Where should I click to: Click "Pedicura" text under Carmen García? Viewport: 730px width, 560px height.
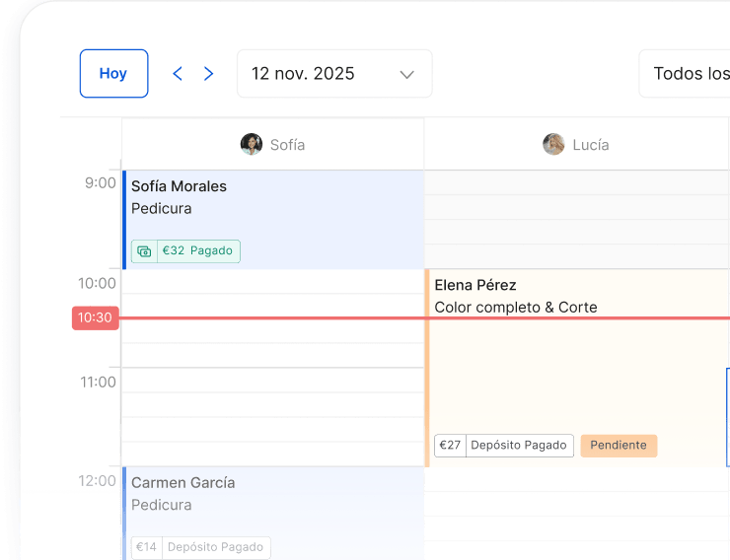161,505
